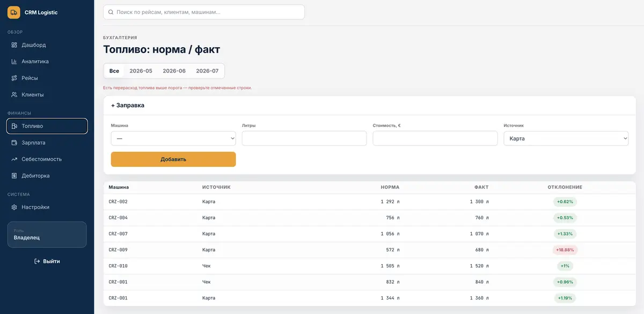Switch to the 2026-07 tab
This screenshot has width=644, height=314.
(x=207, y=71)
